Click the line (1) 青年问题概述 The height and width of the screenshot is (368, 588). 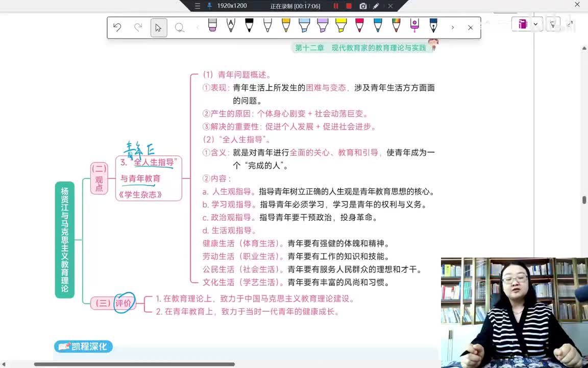coord(237,75)
